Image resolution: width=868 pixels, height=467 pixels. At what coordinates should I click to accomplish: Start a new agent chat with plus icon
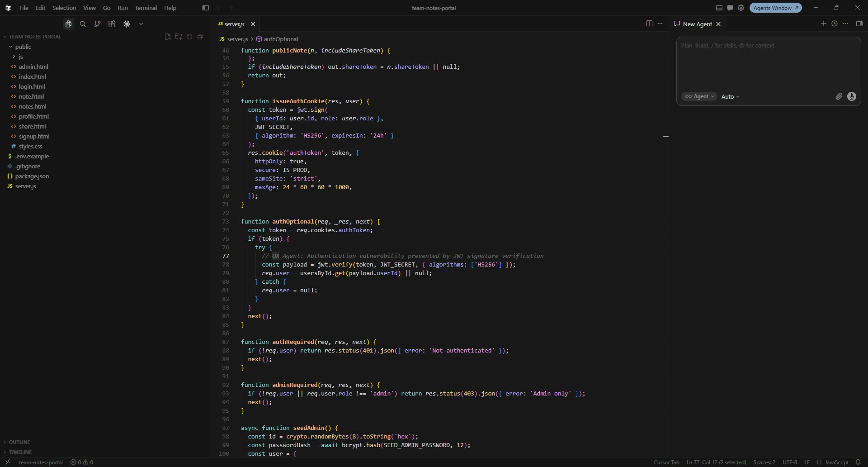coord(823,24)
